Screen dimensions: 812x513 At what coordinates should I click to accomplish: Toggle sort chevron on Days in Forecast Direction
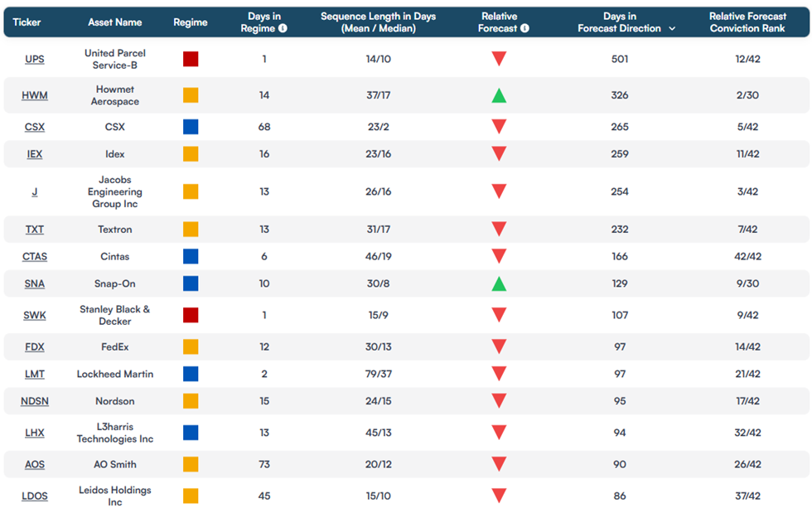672,28
